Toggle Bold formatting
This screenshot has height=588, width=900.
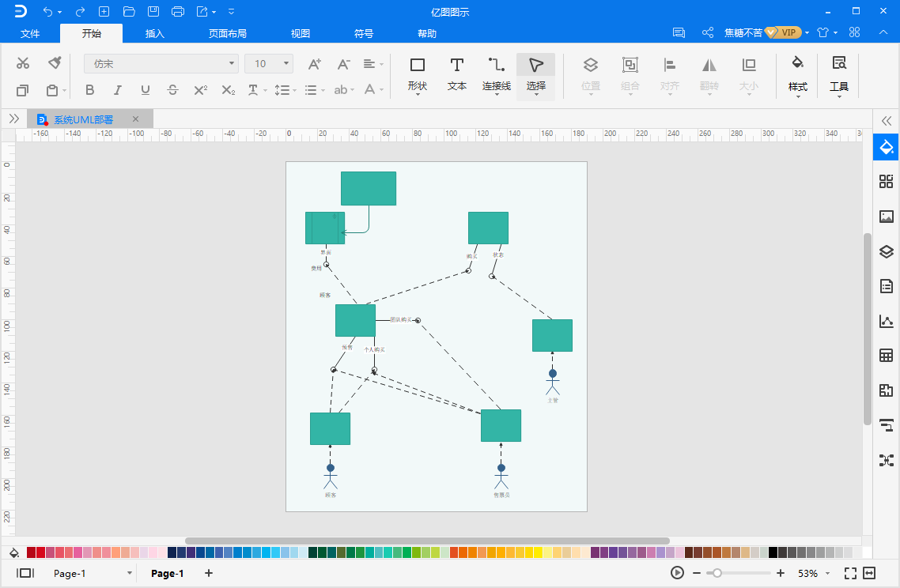coord(89,90)
